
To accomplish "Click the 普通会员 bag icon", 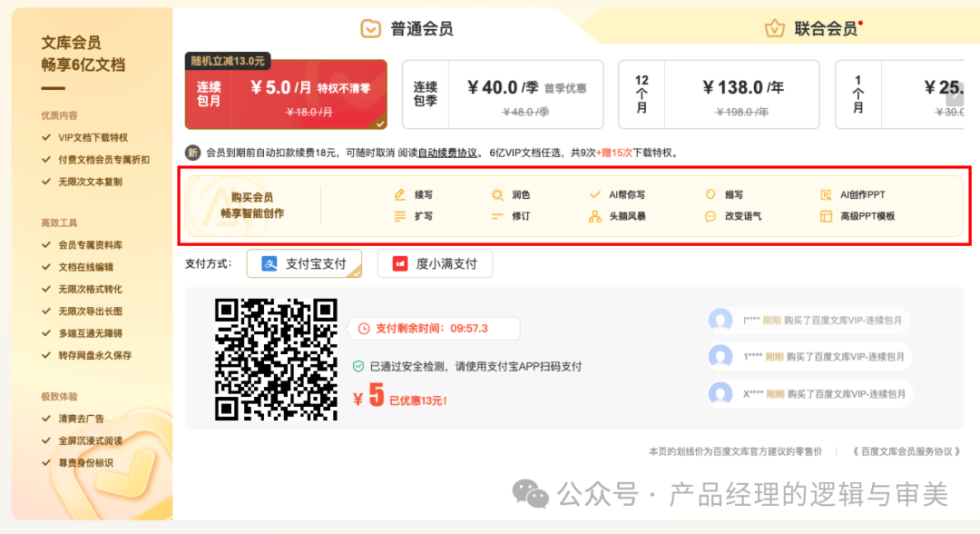I will click(x=370, y=28).
